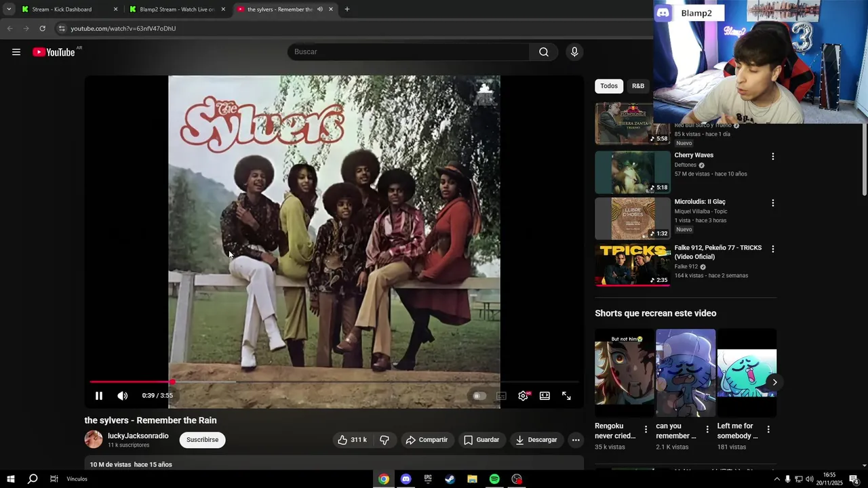
Task: Open Cherry Waves video thumbnail
Action: (x=633, y=172)
